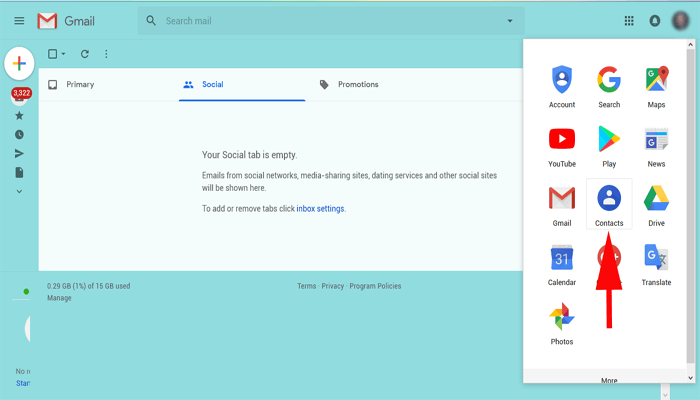Switch to the Promotions tab
The image size is (700, 400).
[x=358, y=84]
